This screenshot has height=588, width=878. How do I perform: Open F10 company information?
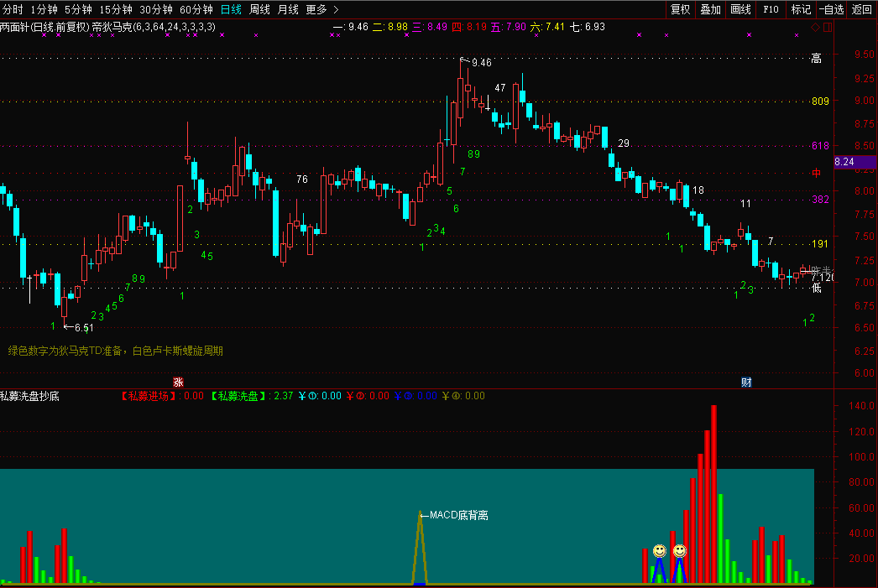coord(771,9)
